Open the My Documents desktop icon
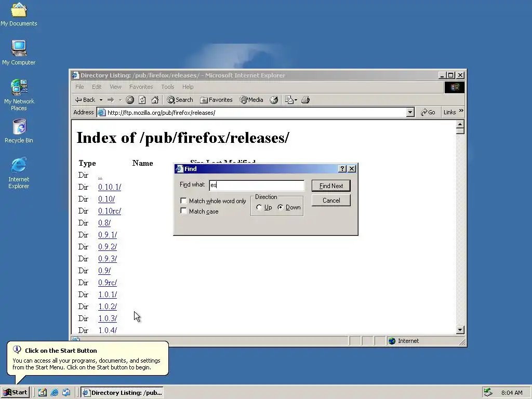This screenshot has height=399, width=532. point(19,14)
